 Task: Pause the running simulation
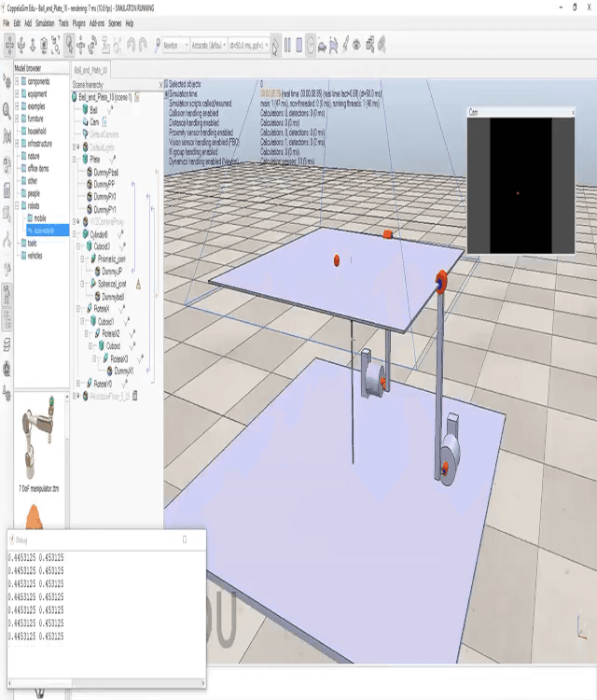click(x=286, y=44)
